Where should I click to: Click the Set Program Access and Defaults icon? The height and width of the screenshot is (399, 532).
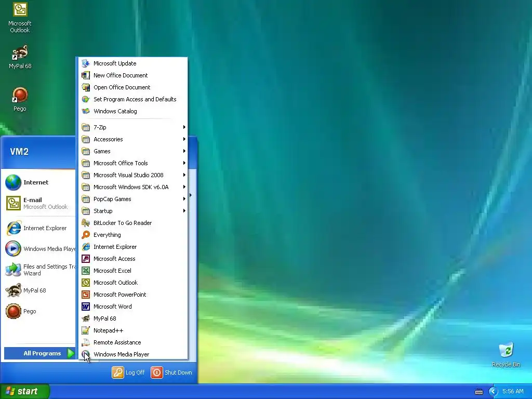[86, 99]
